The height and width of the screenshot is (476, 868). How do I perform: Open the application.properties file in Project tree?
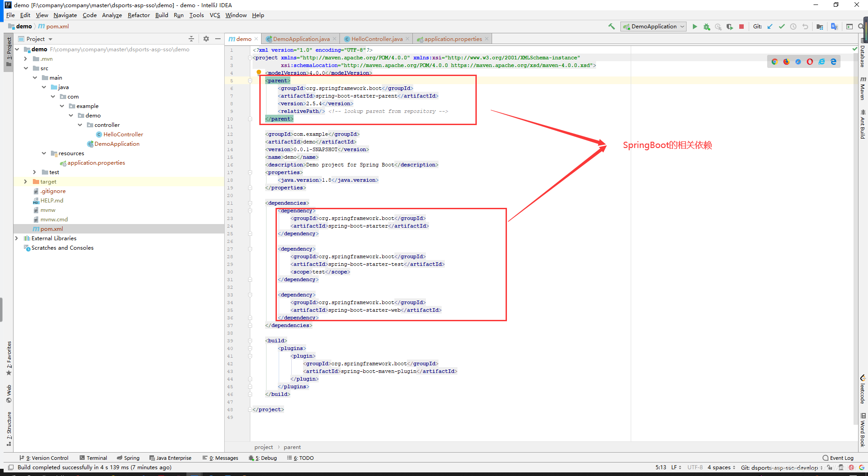[96, 162]
